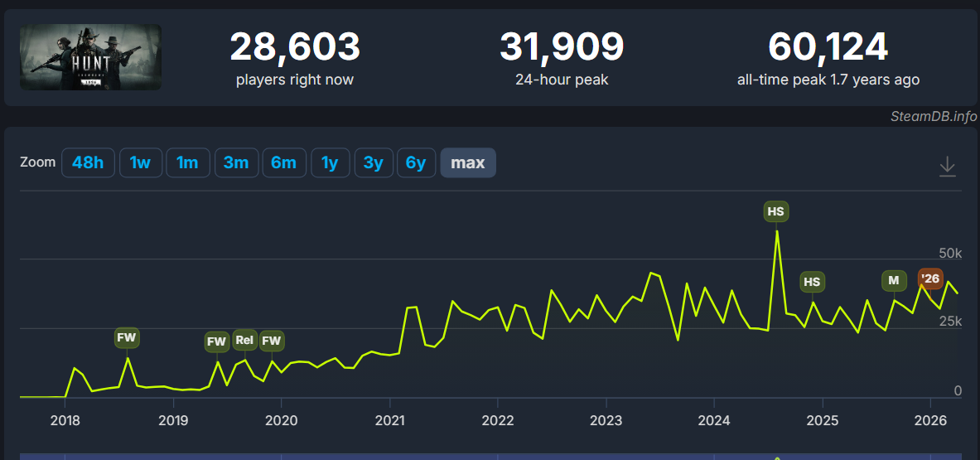This screenshot has height=460, width=980.
Task: Click the 25k y-axis label
Action: click(950, 322)
